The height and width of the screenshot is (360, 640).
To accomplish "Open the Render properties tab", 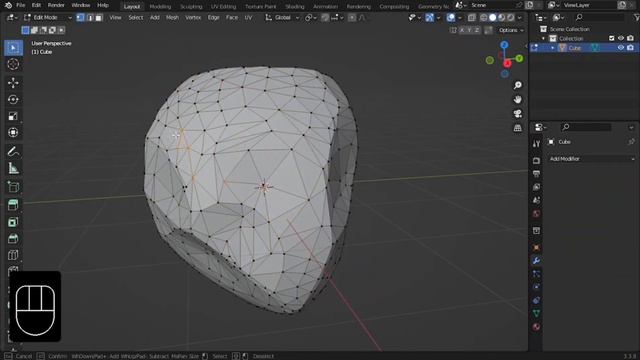I will [x=536, y=161].
